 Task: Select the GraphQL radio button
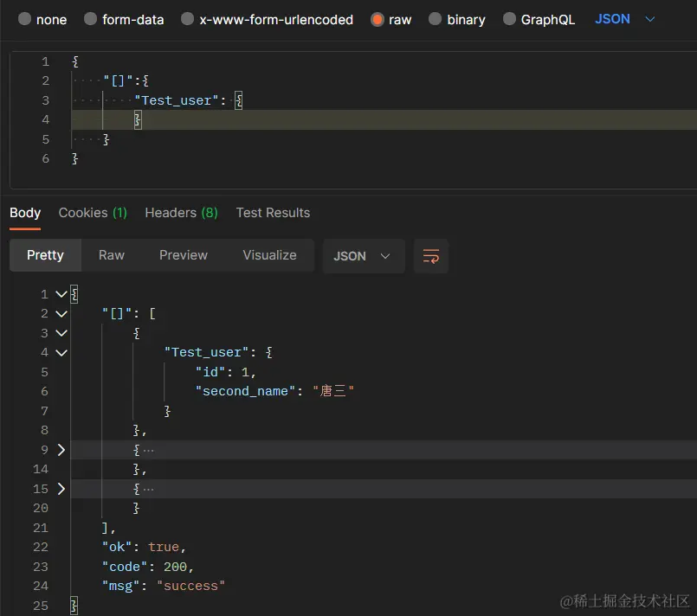click(509, 19)
